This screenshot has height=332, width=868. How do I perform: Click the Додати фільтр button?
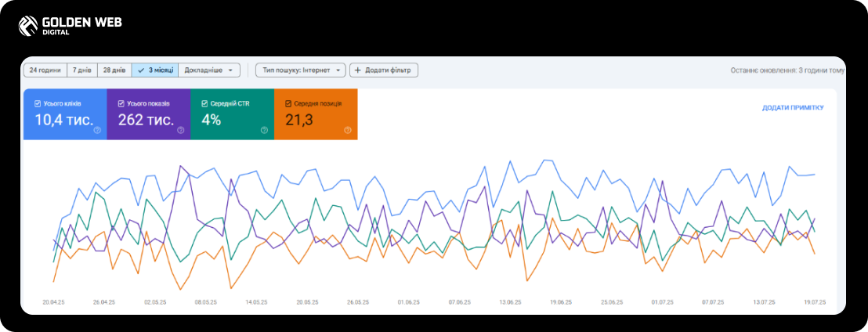(384, 70)
